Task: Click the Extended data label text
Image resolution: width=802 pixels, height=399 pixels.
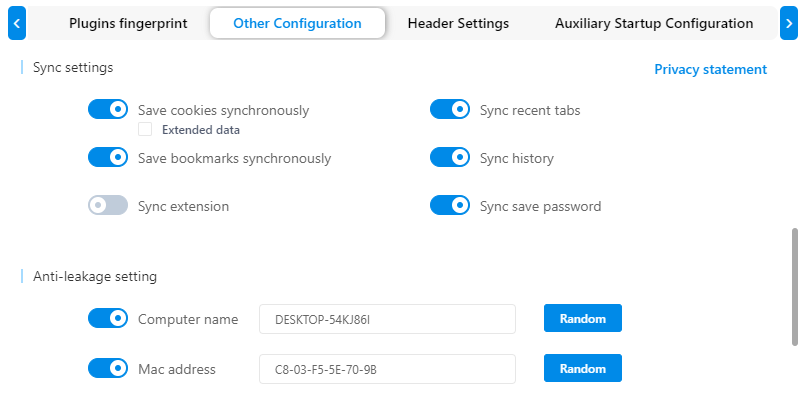Action: (201, 130)
